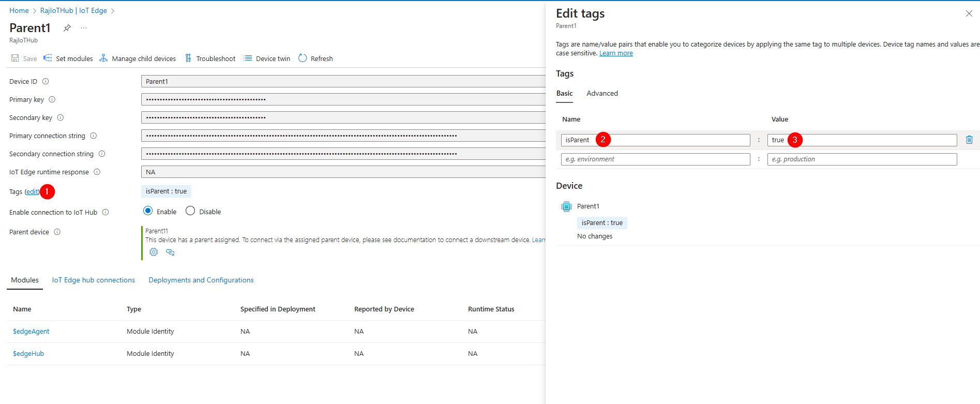Show info tooltip for Parent device
980x404 pixels.
pos(57,232)
